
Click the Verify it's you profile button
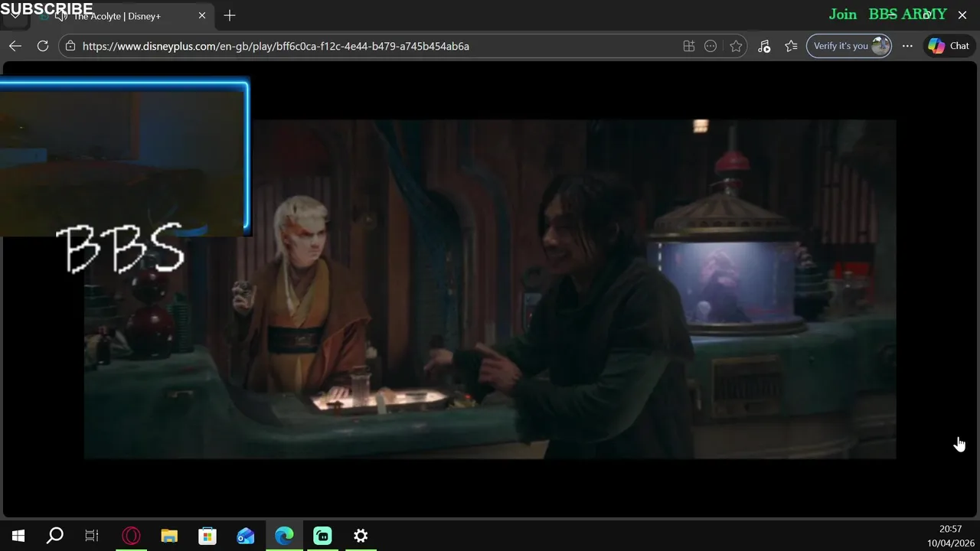coord(849,46)
